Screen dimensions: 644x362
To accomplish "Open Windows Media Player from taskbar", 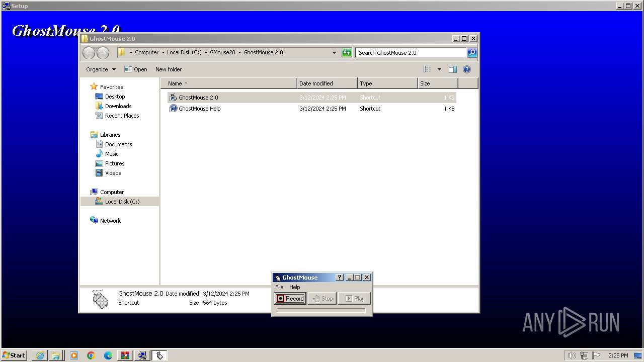I will pyautogui.click(x=74, y=355).
